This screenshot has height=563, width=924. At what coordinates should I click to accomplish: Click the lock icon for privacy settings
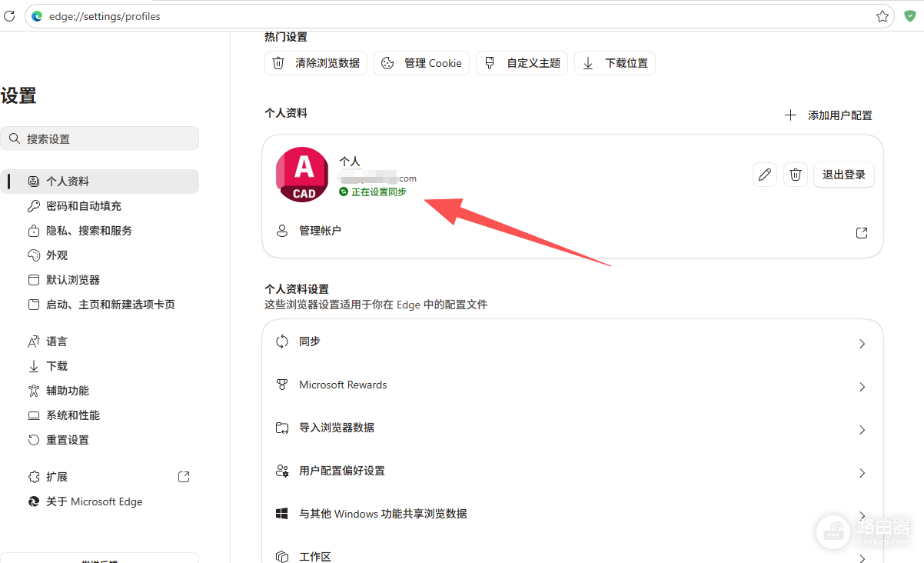pyautogui.click(x=33, y=231)
